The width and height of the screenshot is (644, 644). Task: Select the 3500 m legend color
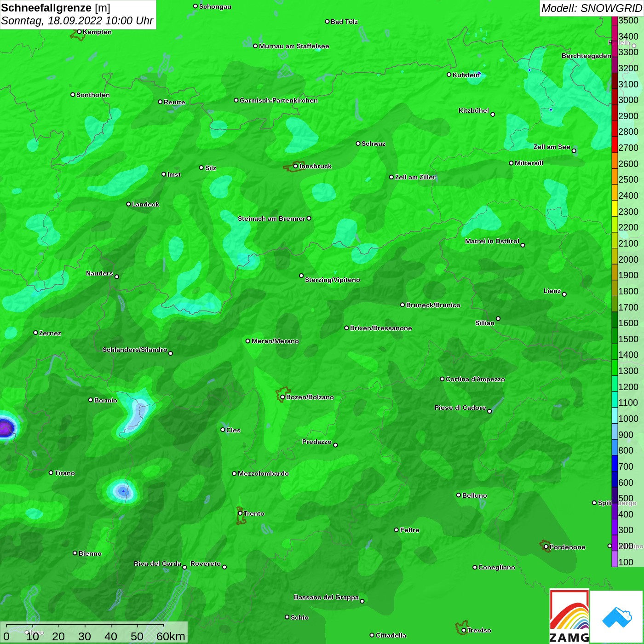(x=615, y=21)
